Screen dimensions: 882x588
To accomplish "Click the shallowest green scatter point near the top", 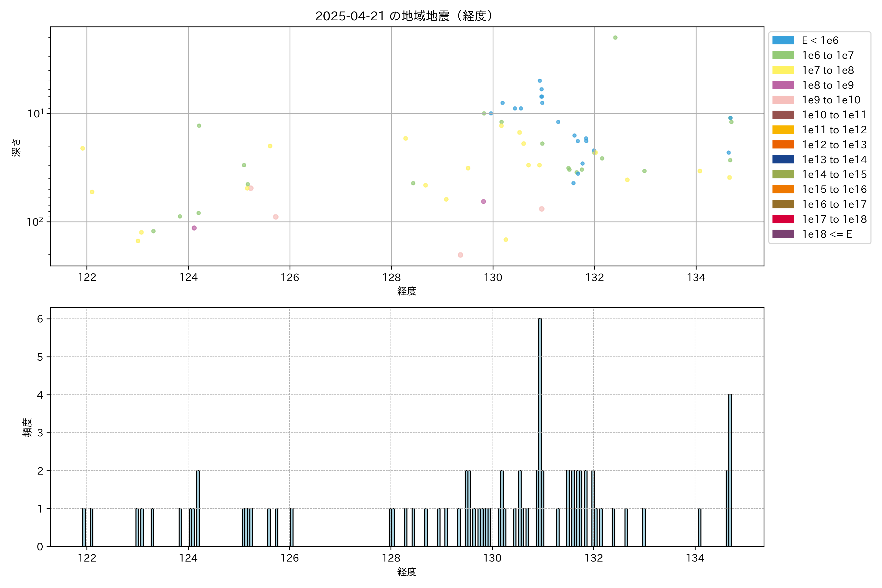I will point(615,37).
